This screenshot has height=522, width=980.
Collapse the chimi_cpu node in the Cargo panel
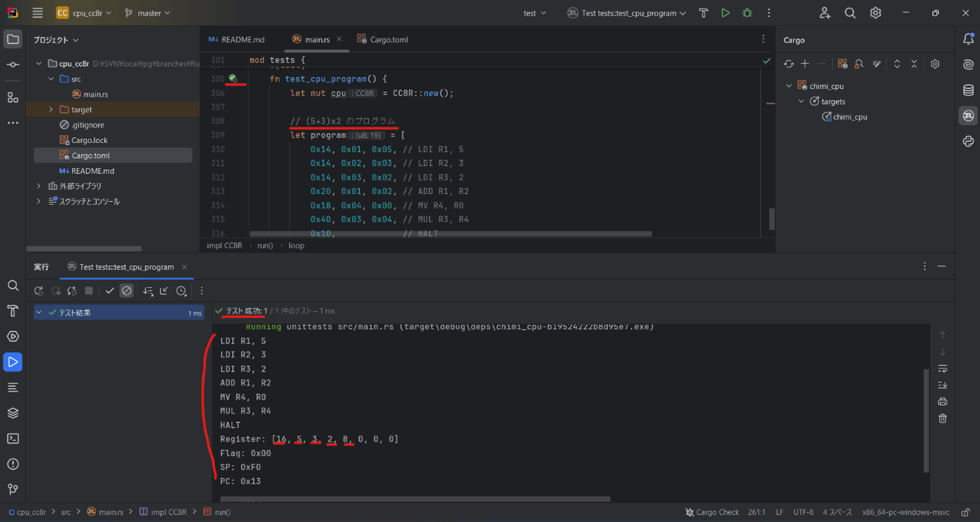coord(789,85)
